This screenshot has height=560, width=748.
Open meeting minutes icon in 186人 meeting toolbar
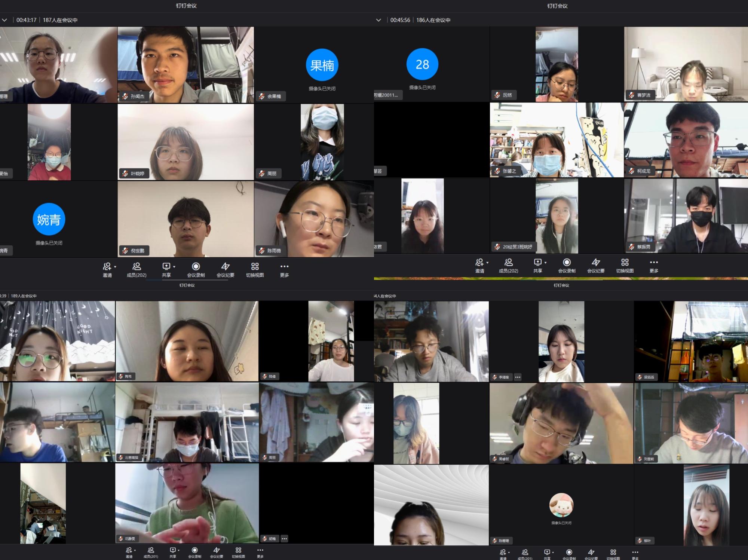pyautogui.click(x=596, y=262)
